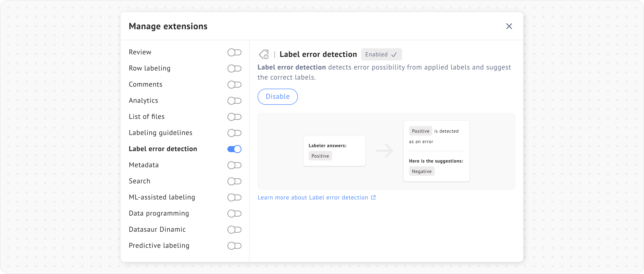
Task: Click the label error detection tag icon
Action: pyautogui.click(x=264, y=54)
